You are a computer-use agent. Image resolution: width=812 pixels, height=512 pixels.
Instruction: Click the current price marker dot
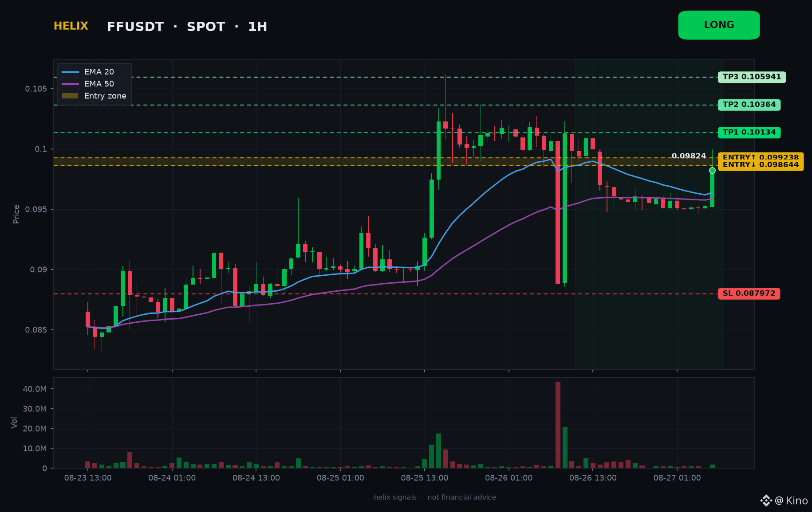[x=712, y=171]
